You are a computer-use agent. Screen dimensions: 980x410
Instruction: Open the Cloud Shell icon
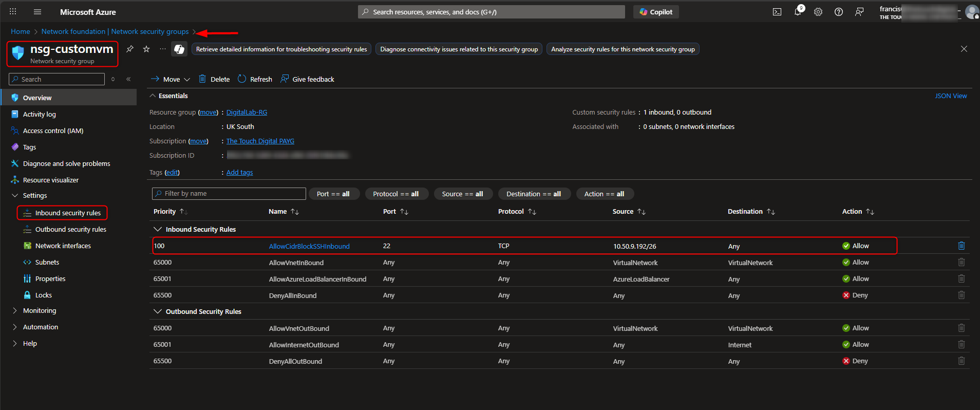tap(777, 12)
